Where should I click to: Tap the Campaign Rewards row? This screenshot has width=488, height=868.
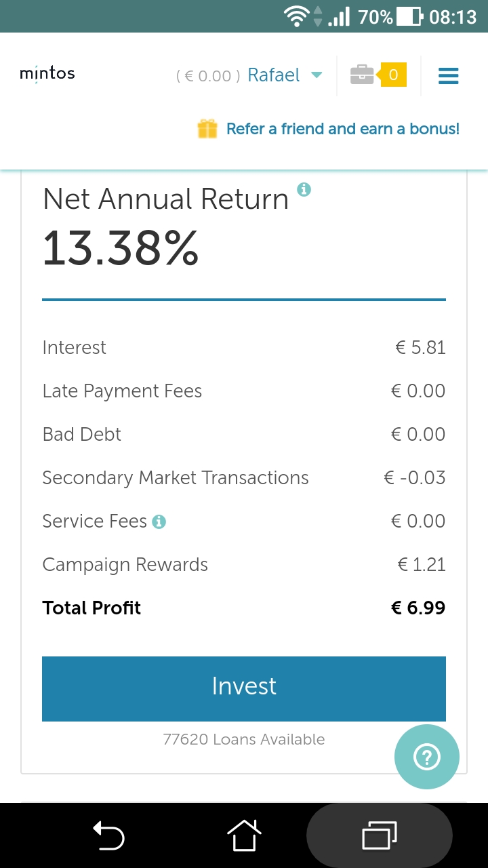pyautogui.click(x=125, y=565)
